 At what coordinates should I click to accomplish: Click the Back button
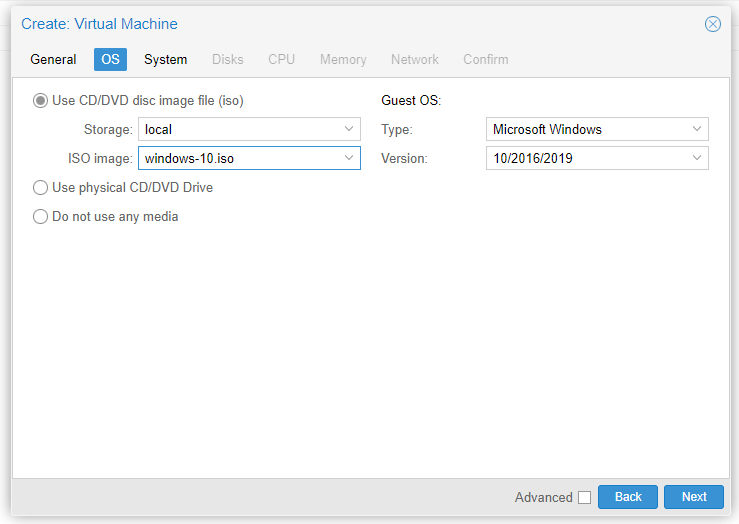point(628,497)
